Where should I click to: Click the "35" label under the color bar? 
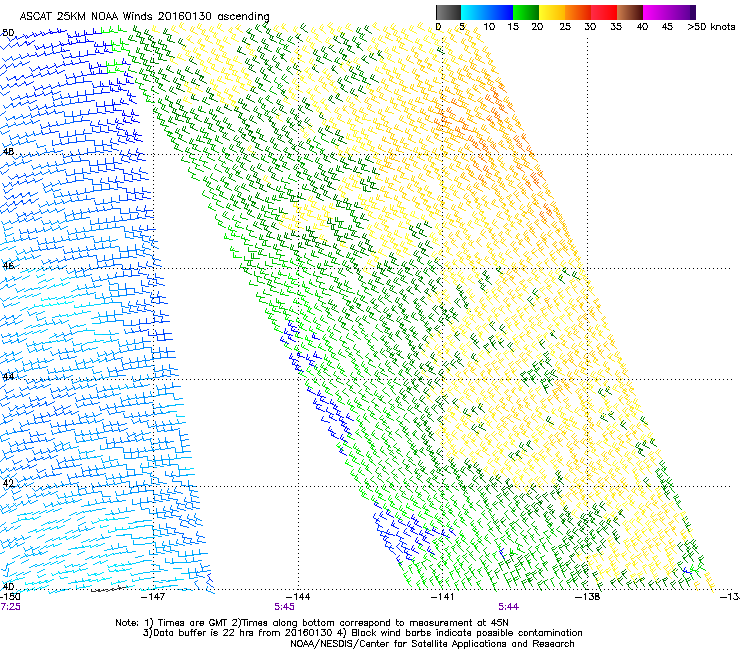pos(616,27)
